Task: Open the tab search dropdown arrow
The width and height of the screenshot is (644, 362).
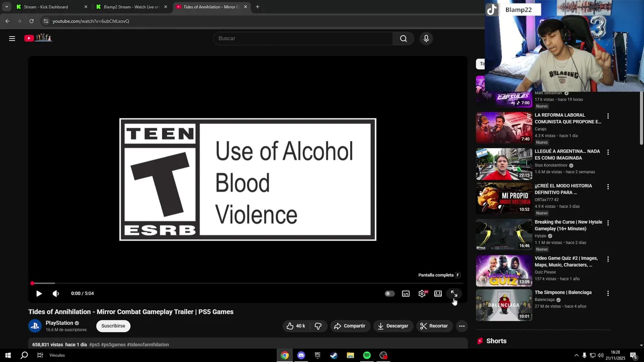Action: click(6, 7)
